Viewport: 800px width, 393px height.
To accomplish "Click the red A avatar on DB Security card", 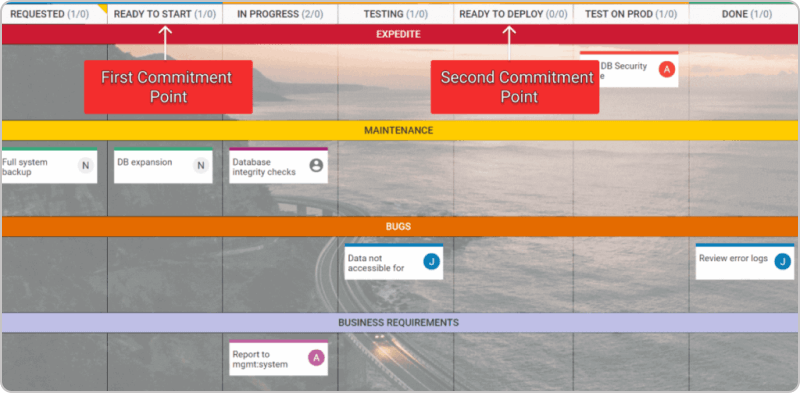I will pos(666,69).
